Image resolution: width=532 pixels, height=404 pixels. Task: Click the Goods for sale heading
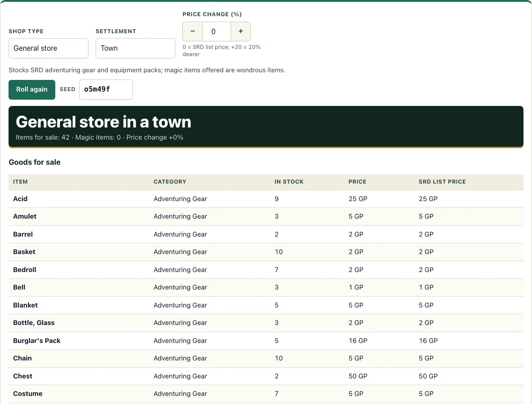coord(35,162)
